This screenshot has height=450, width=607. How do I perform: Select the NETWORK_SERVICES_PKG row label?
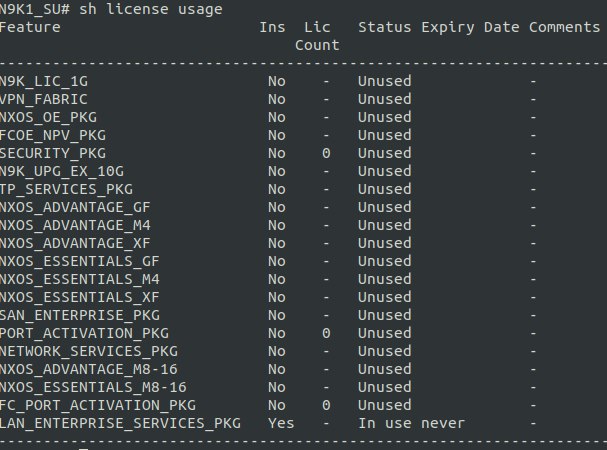point(89,352)
